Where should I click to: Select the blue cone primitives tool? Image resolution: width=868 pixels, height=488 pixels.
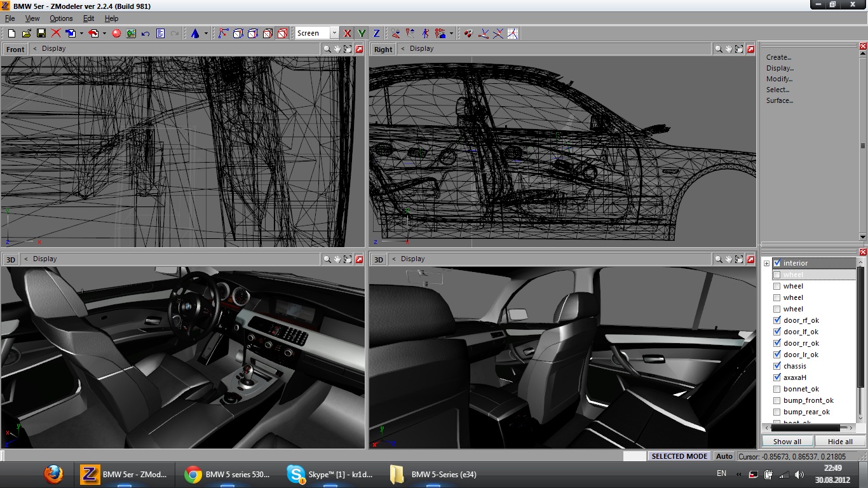coord(195,33)
